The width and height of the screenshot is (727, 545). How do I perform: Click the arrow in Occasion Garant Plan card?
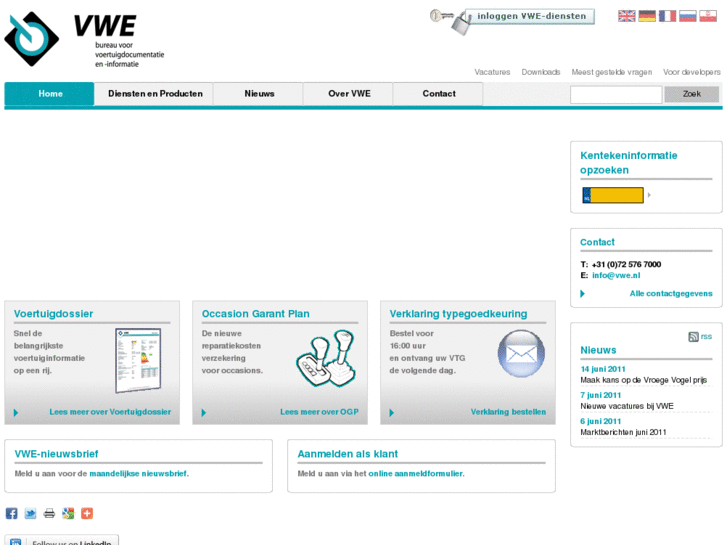pos(204,412)
